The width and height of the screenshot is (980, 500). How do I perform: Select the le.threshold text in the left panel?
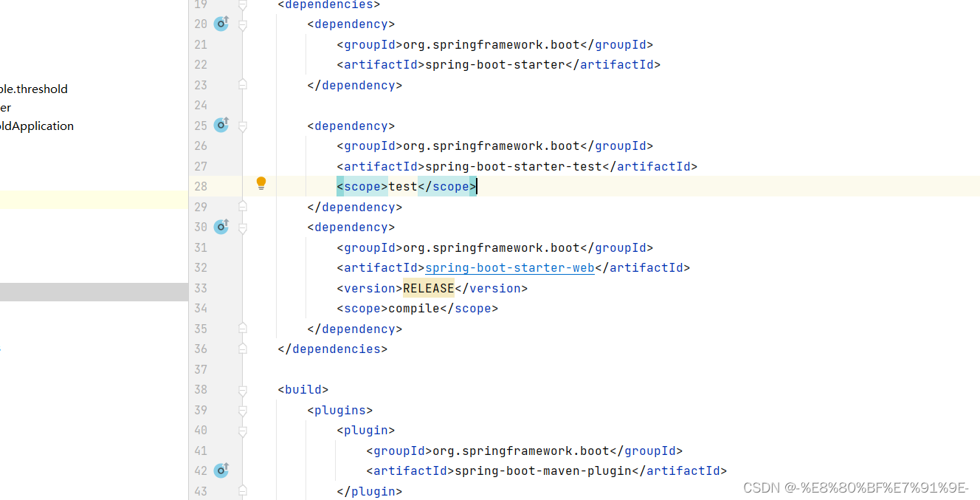click(x=34, y=89)
